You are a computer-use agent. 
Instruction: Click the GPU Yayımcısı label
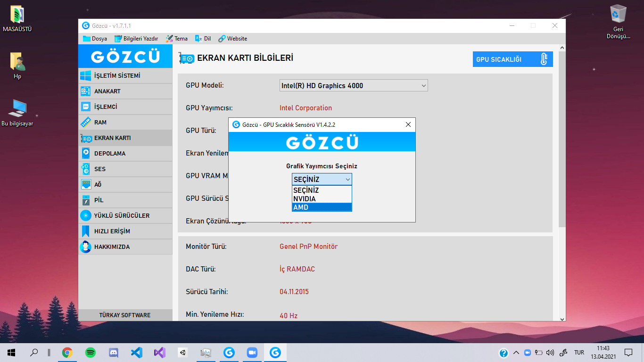coord(209,108)
